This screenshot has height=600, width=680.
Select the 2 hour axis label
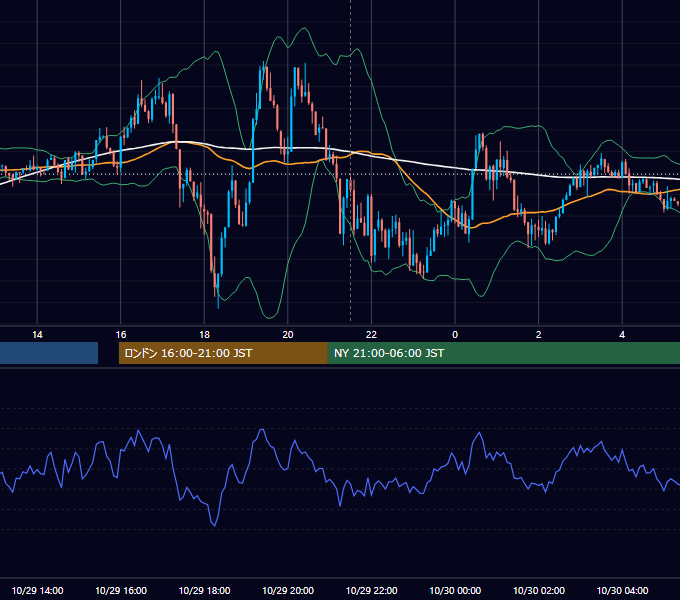click(539, 335)
